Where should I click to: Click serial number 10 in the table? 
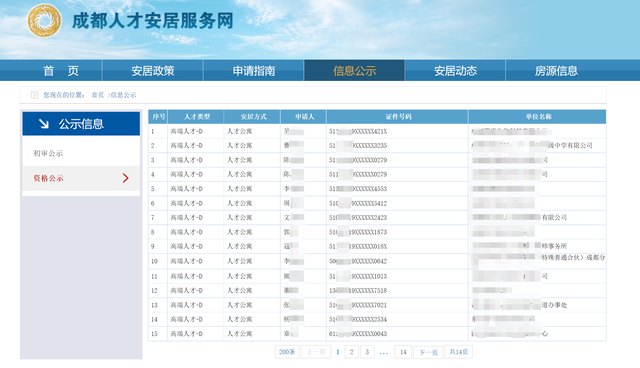154,261
